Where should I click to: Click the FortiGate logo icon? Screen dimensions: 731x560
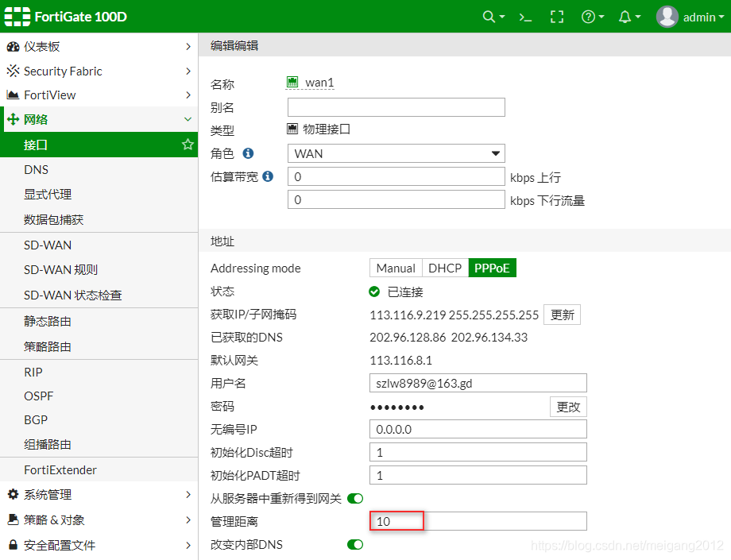coord(17,17)
